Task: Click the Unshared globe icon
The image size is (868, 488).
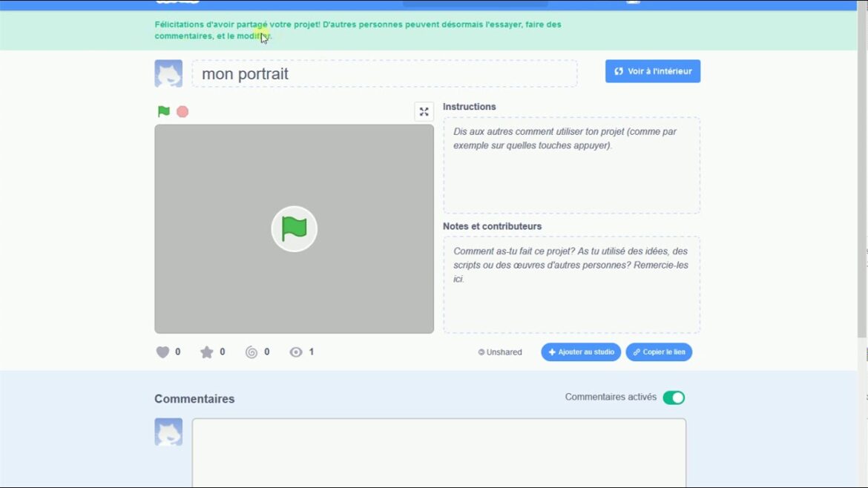Action: (481, 352)
